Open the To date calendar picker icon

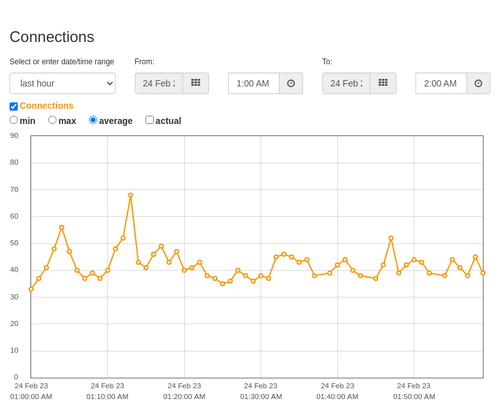tap(383, 83)
